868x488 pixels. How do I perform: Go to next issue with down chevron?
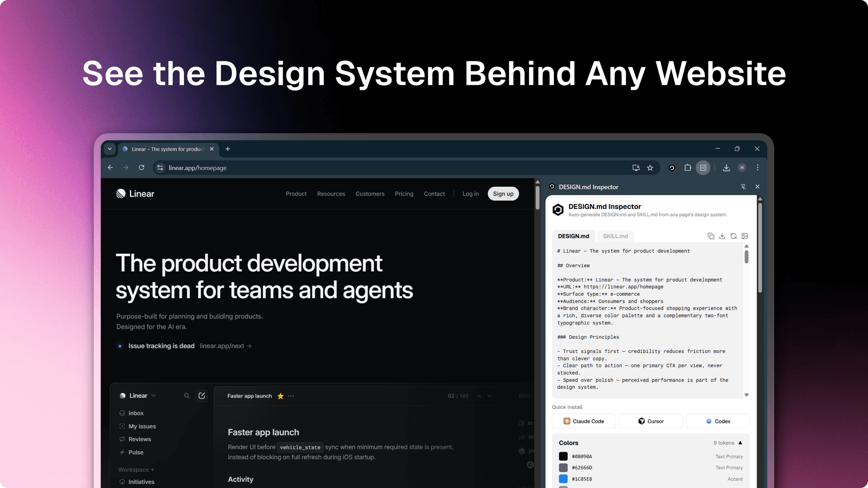[490, 396]
